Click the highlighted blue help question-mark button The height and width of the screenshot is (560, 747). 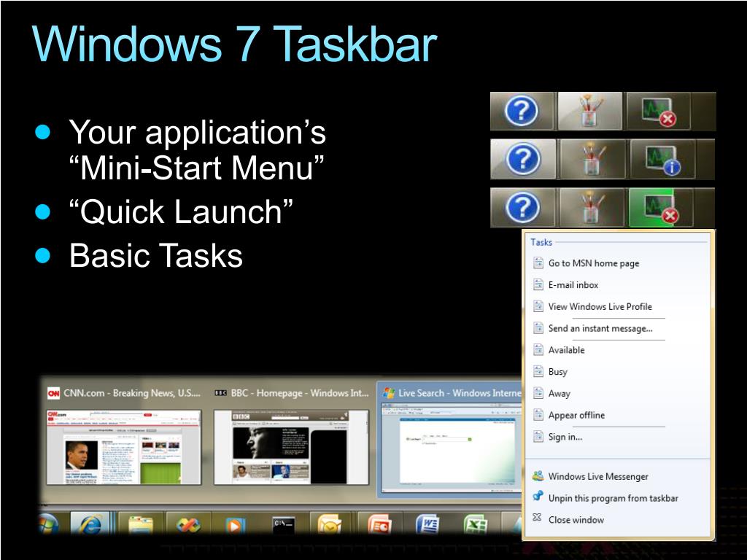click(x=522, y=159)
